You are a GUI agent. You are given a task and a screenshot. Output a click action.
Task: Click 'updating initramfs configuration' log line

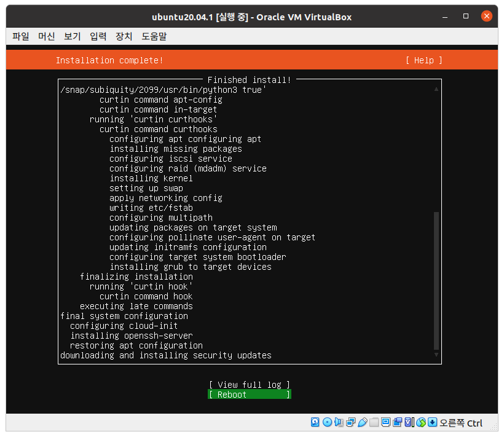pos(188,247)
